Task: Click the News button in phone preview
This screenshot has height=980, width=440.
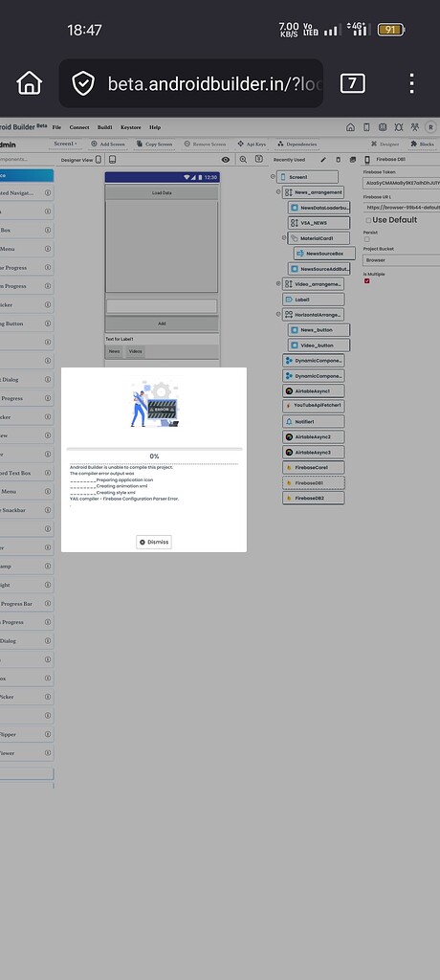Action: coord(115,352)
